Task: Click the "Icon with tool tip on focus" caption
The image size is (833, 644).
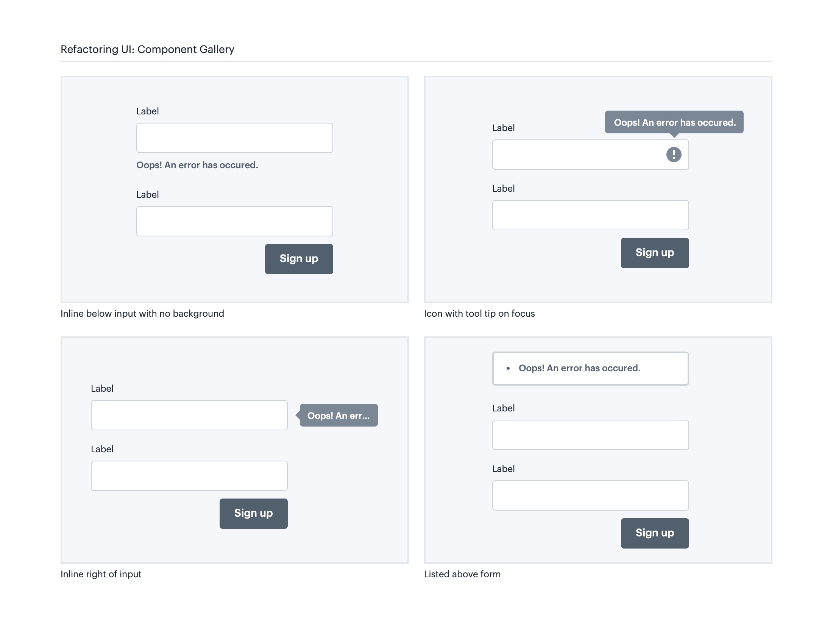Action: pos(479,313)
